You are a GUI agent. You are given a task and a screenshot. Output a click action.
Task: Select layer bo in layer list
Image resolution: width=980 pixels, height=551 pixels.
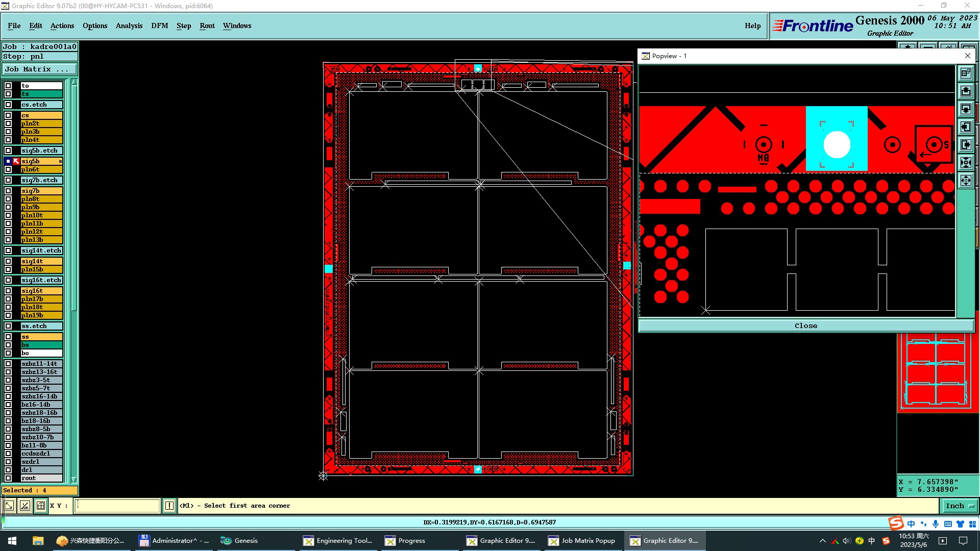point(41,353)
